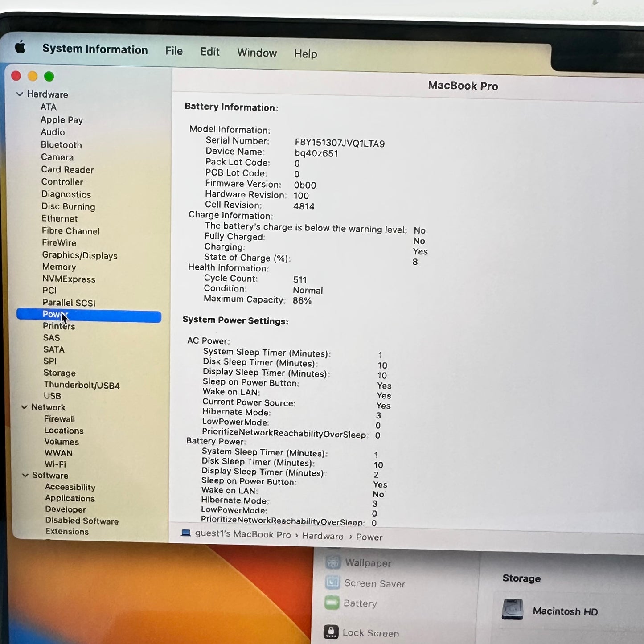Select Disc Burning in the sidebar
This screenshot has width=644, height=644.
click(69, 207)
